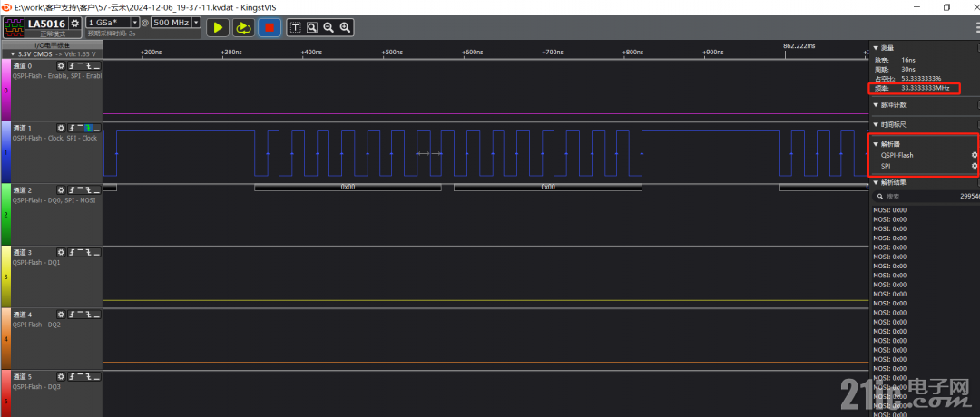Click the blue channel 1 color strip
980x417 pixels.
click(6, 152)
